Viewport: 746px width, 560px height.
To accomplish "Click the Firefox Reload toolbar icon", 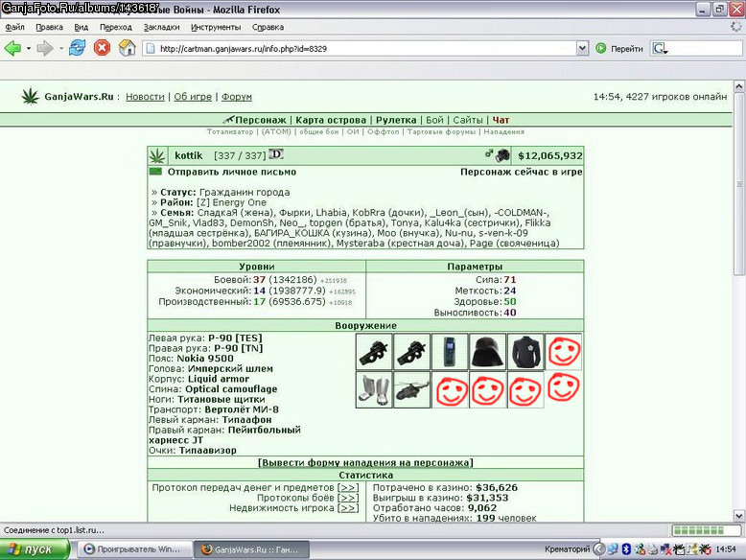I will pyautogui.click(x=77, y=48).
